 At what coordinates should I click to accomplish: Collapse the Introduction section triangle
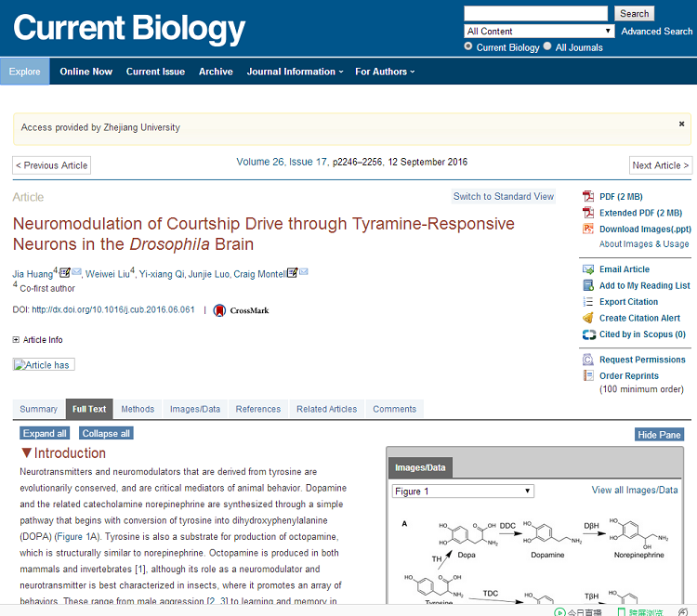tap(26, 453)
